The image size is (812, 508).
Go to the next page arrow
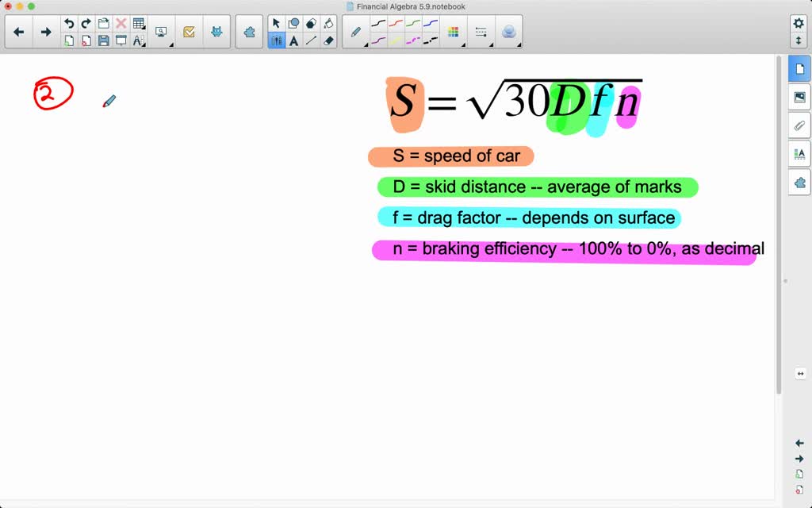(46, 32)
